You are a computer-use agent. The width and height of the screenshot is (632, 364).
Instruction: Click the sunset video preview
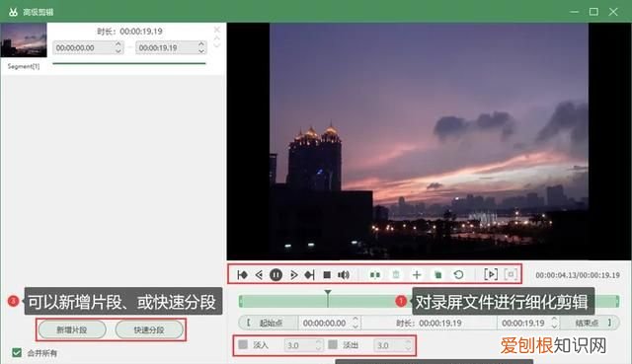429,141
